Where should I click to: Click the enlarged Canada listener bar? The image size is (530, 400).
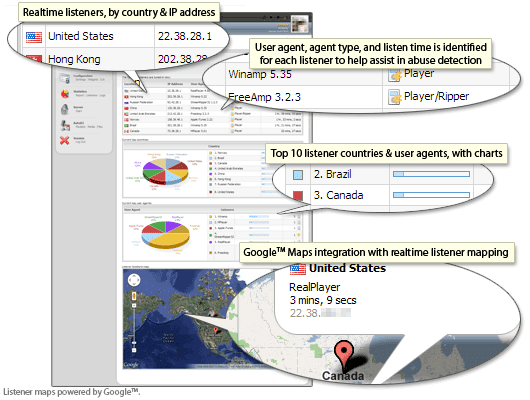tap(431, 195)
